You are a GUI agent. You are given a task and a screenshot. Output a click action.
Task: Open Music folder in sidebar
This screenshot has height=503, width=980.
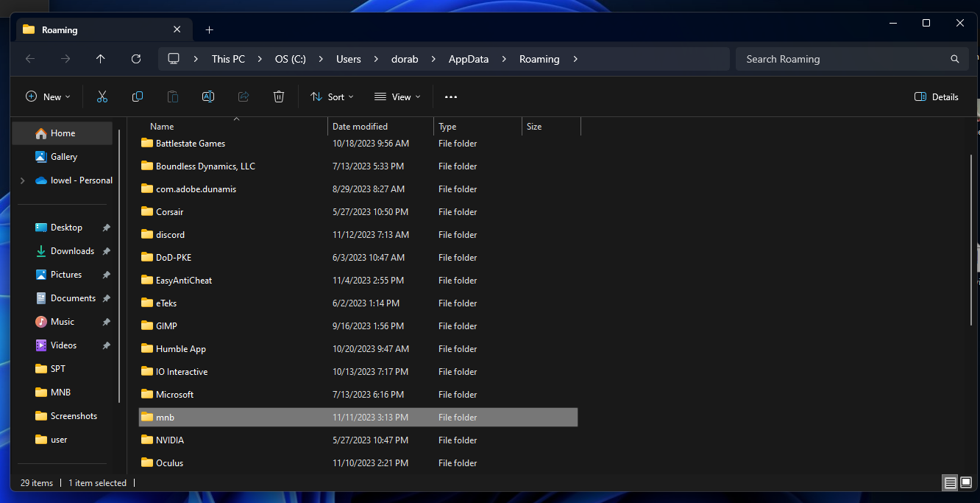coord(63,322)
